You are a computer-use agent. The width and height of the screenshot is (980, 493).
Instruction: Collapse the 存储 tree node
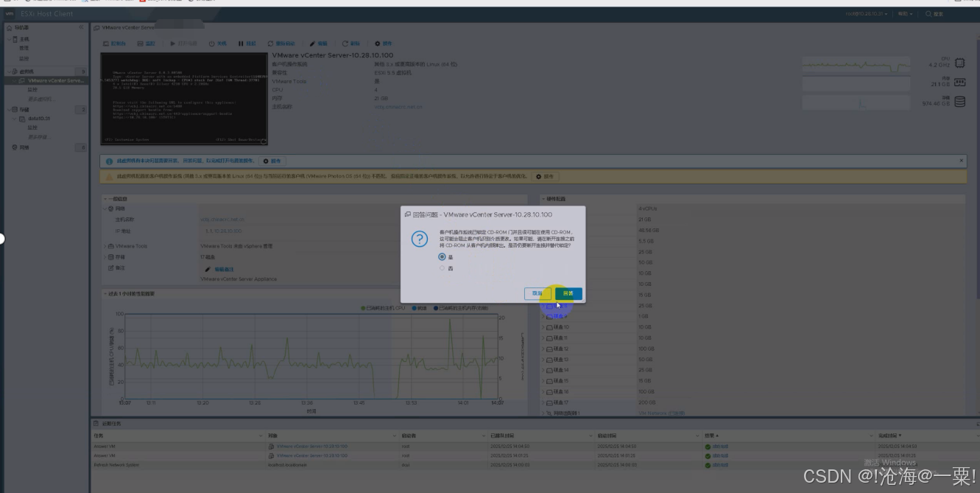(8, 110)
